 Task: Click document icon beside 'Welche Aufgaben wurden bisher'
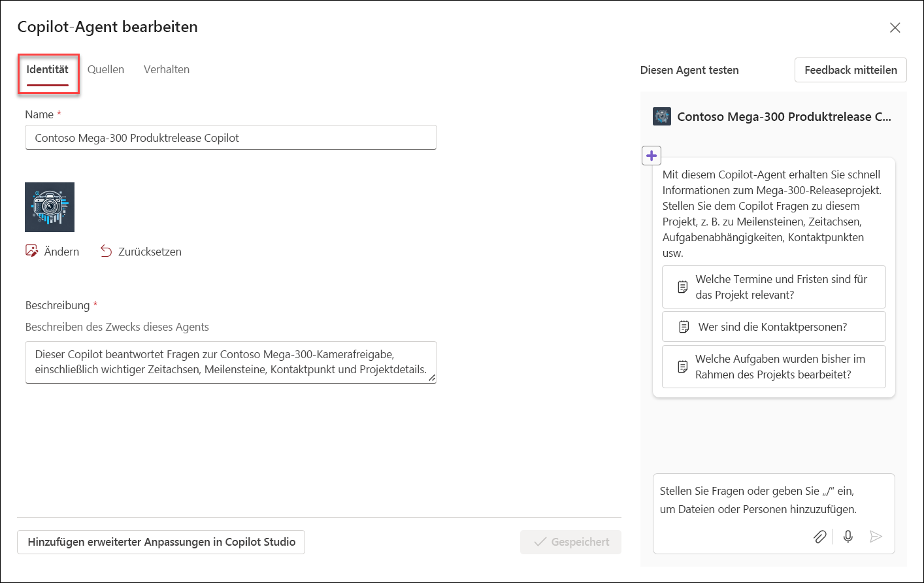tap(682, 367)
